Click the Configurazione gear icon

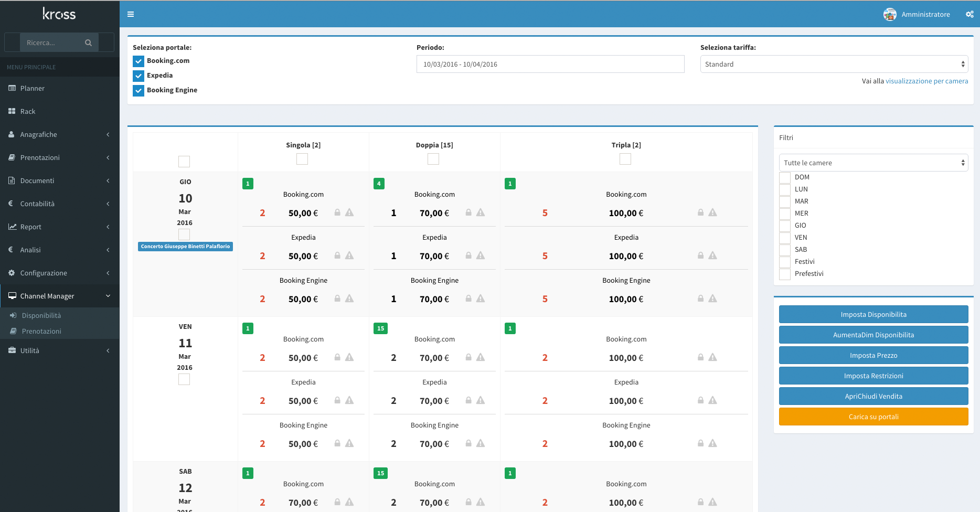12,273
